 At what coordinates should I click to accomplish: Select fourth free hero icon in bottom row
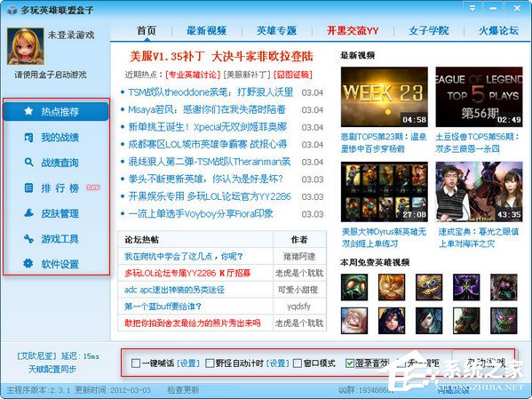(x=466, y=321)
